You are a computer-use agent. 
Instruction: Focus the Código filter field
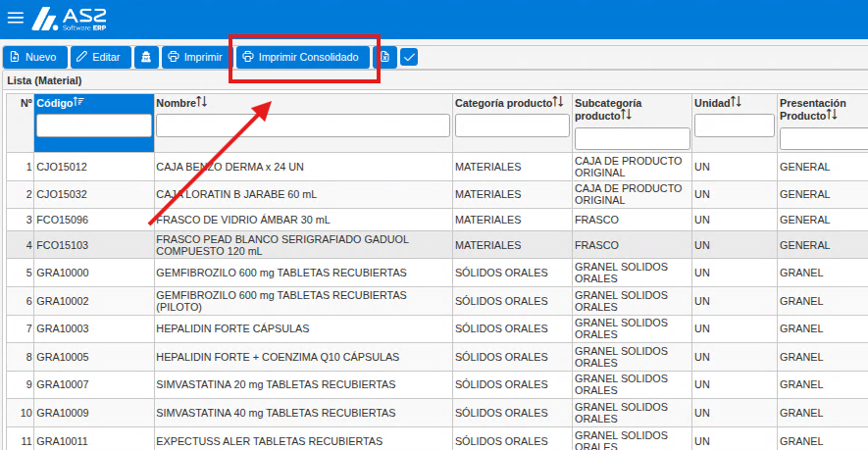click(x=94, y=125)
